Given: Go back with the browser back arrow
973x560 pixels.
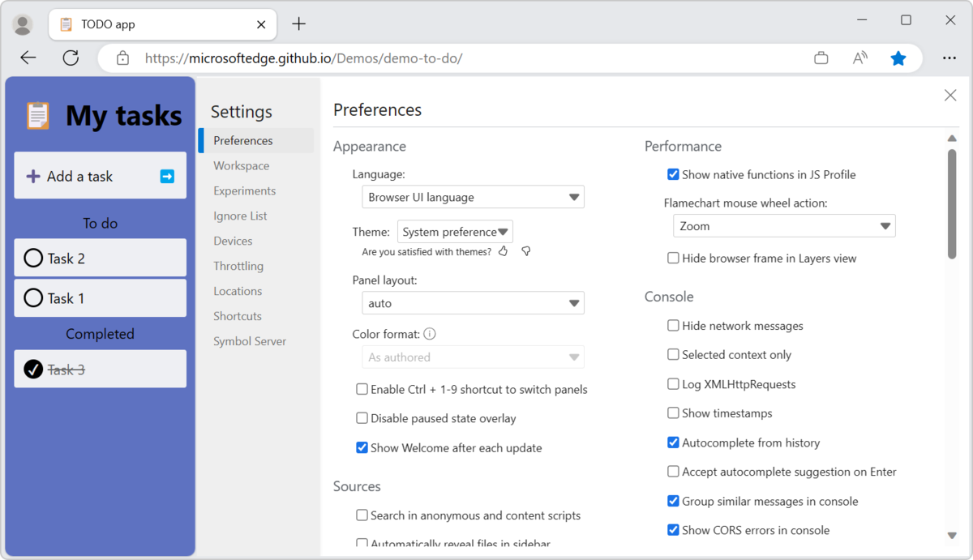Looking at the screenshot, I should tap(28, 58).
